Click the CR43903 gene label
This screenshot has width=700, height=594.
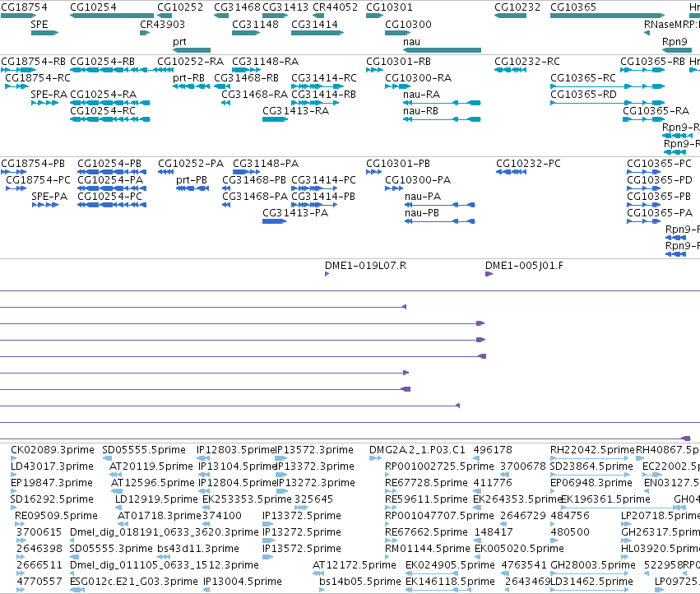click(163, 25)
